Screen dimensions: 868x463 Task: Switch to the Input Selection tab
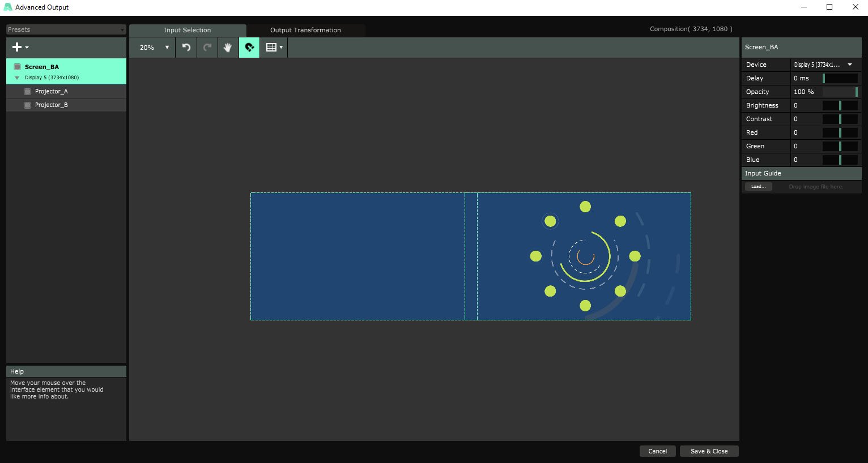coord(188,30)
